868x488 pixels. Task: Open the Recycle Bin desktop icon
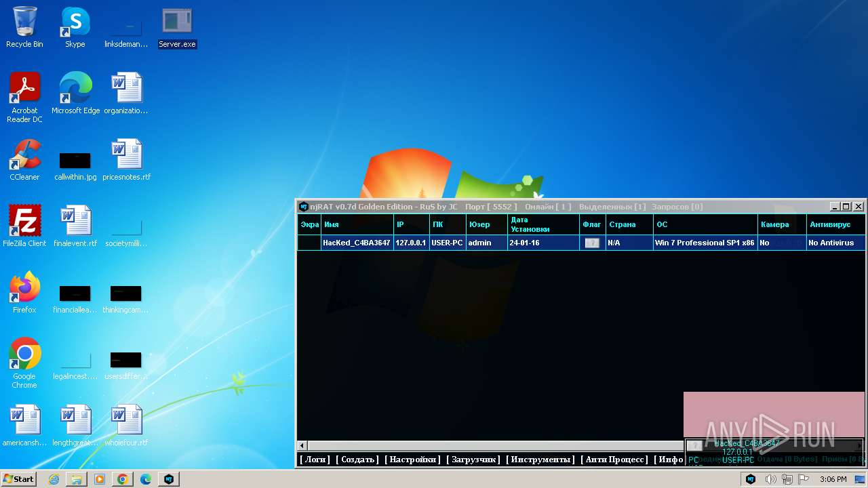tap(24, 27)
